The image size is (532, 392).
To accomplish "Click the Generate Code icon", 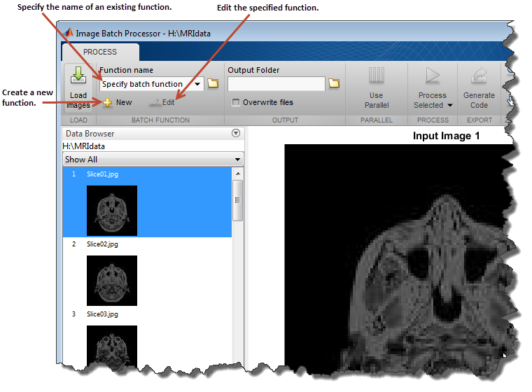I will pos(479,76).
